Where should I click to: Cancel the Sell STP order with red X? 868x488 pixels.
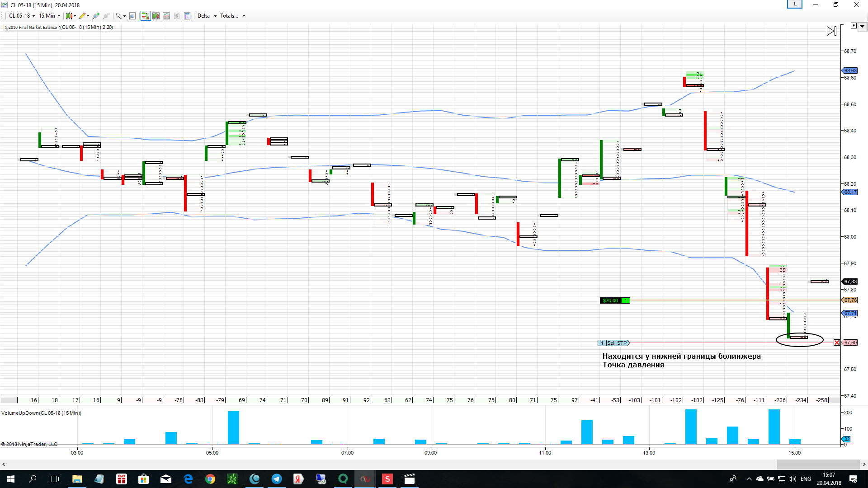pos(837,343)
